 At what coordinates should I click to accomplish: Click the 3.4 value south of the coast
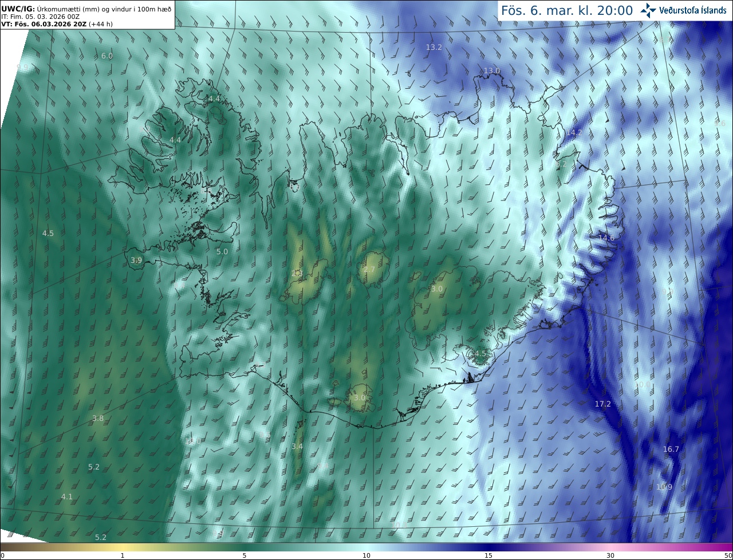click(x=297, y=446)
